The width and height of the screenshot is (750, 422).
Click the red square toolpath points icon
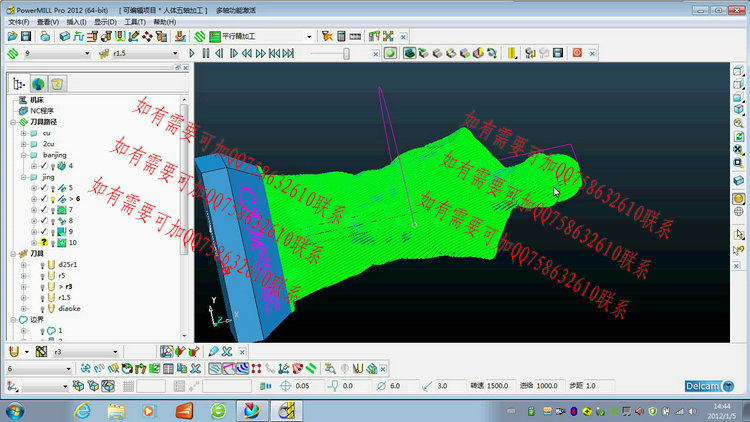[x=256, y=369]
